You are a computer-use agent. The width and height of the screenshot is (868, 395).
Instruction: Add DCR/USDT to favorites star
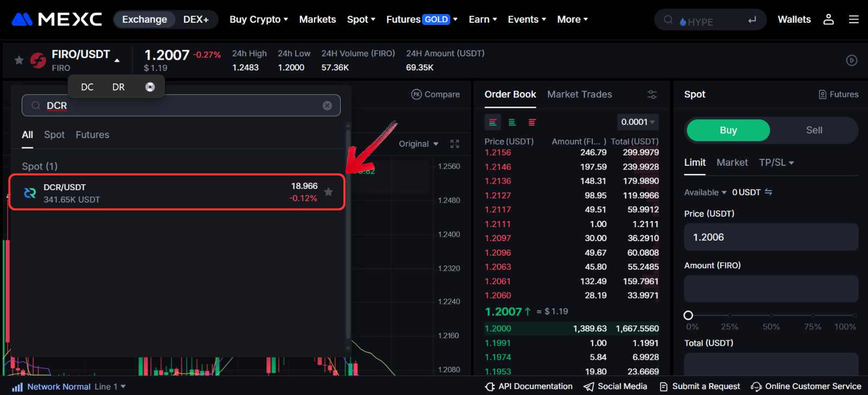click(x=328, y=192)
